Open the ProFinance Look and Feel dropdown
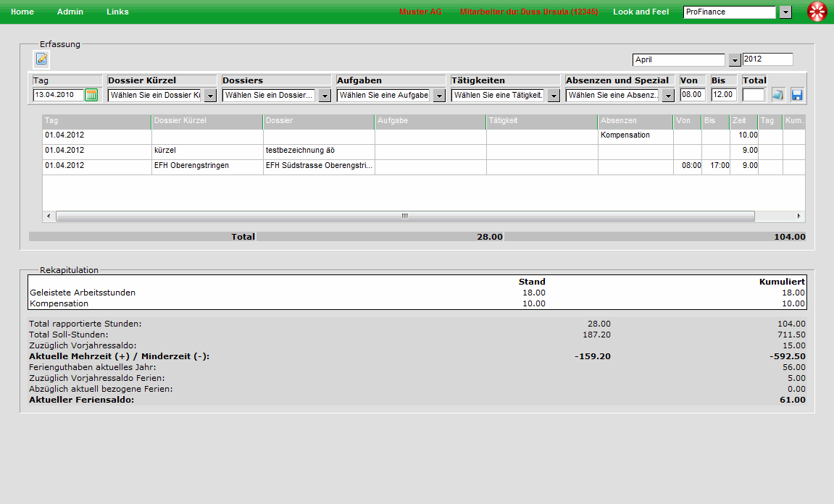The height and width of the screenshot is (504, 834). coord(785,12)
